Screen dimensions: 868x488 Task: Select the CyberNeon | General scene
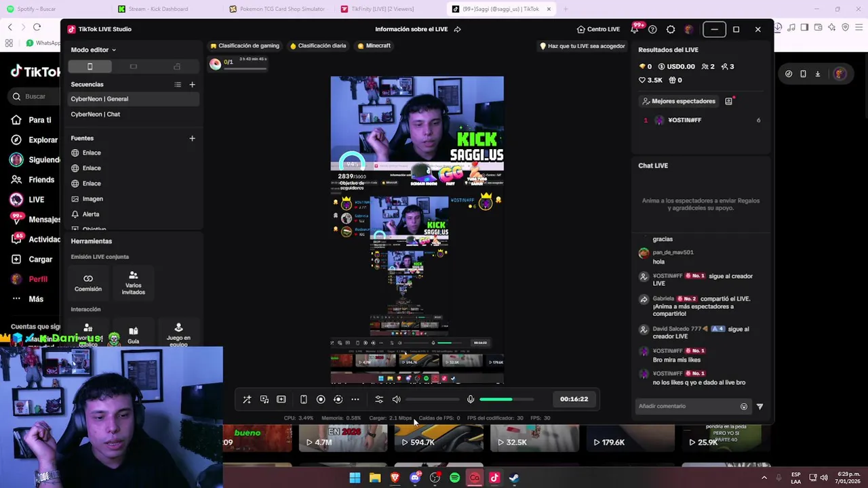pos(134,99)
